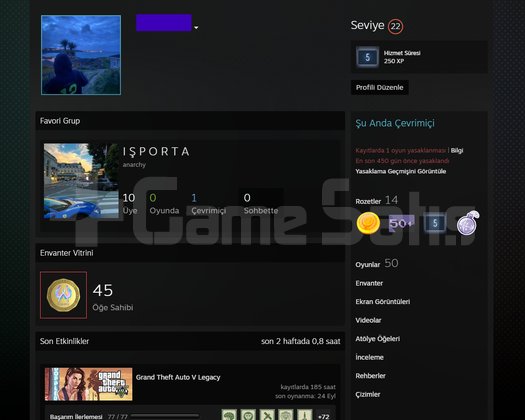Open the Grand Theft Auto V game thumbnail
This screenshot has height=420, width=525.
coord(89,384)
